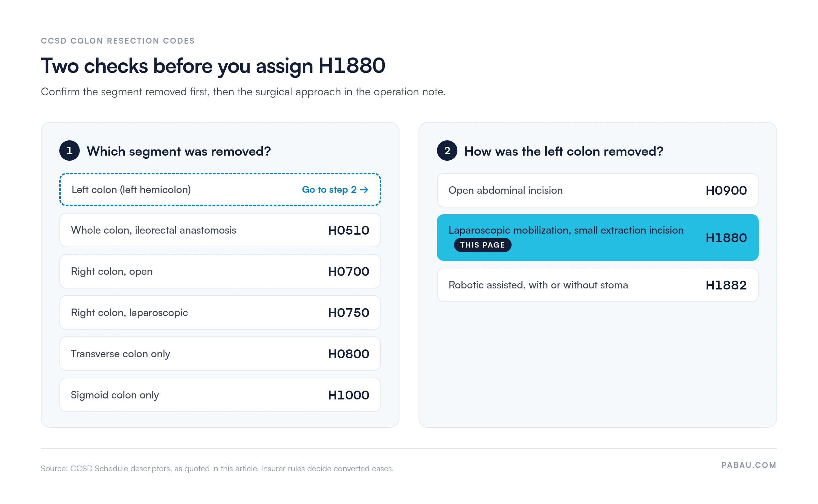The height and width of the screenshot is (504, 818).
Task: Click the 'THIS PAGE' badge
Action: pos(483,245)
